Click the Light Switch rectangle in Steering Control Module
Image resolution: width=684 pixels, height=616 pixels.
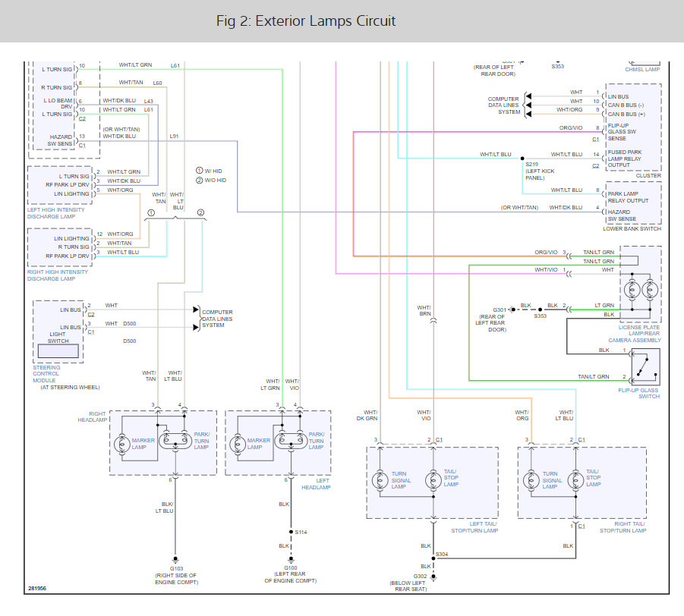pyautogui.click(x=58, y=351)
